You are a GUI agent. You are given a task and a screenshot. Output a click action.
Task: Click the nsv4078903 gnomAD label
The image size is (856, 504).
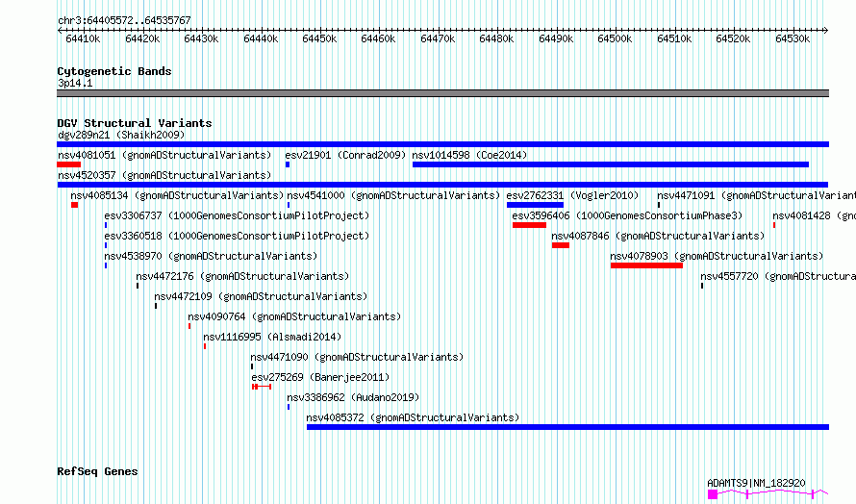(x=717, y=256)
